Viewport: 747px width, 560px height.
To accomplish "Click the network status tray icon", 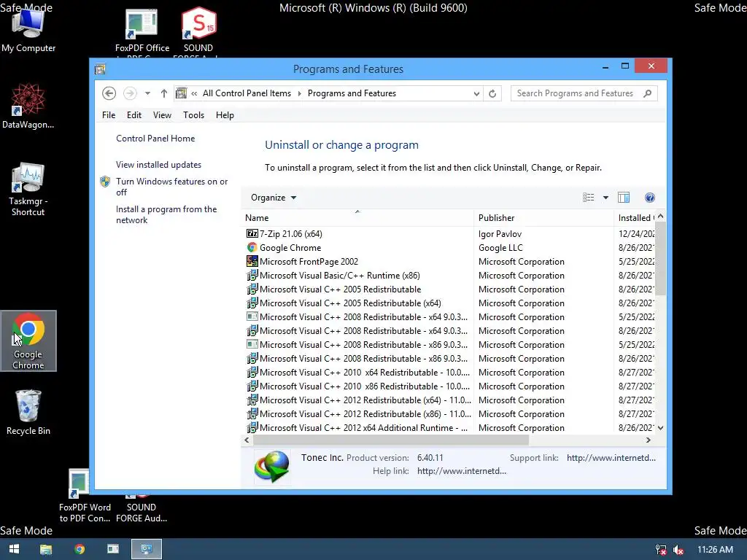I will click(x=661, y=550).
